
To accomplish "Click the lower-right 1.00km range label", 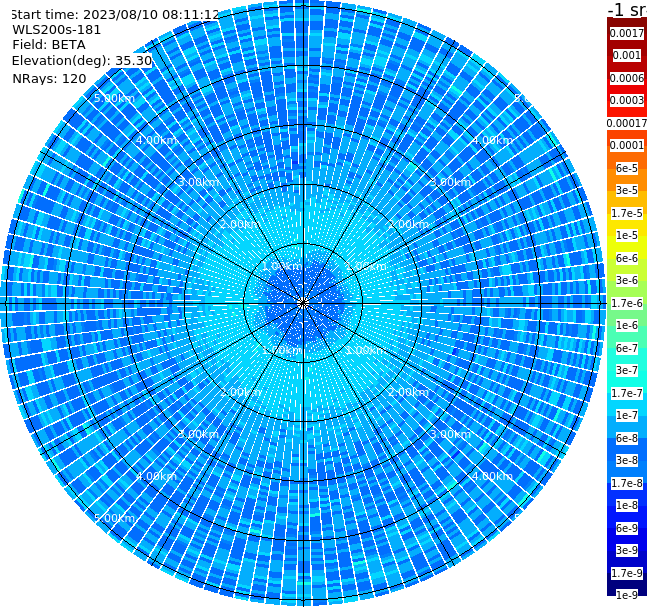I will pyautogui.click(x=366, y=350).
